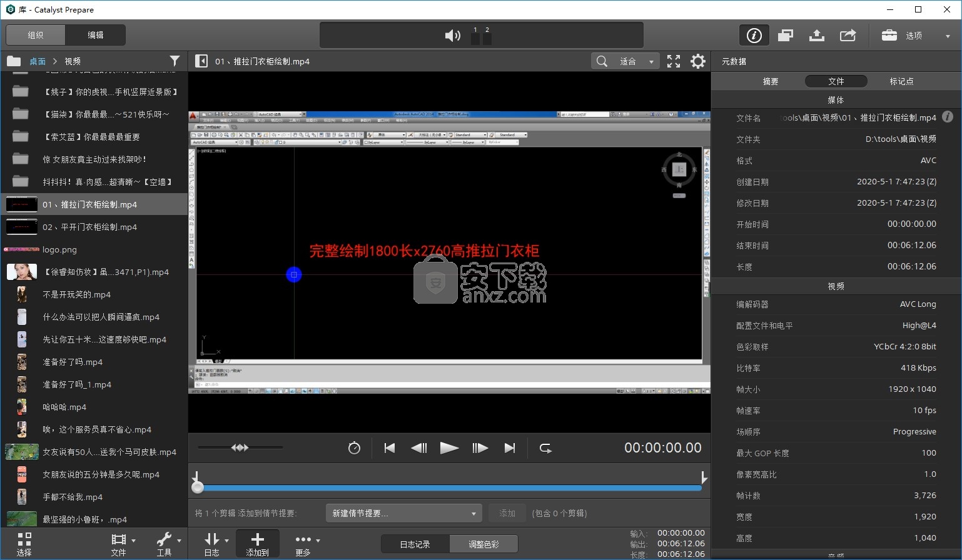Step back one frame
The image size is (962, 560).
click(x=419, y=447)
